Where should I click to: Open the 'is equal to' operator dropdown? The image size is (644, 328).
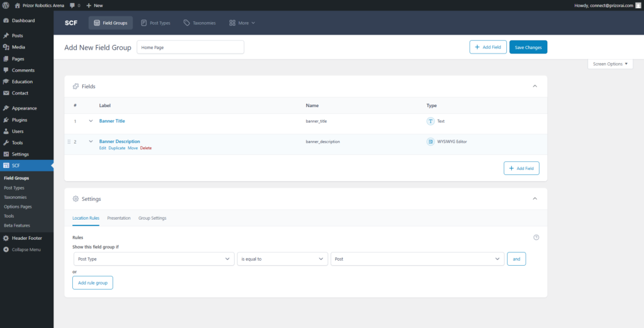pos(282,259)
